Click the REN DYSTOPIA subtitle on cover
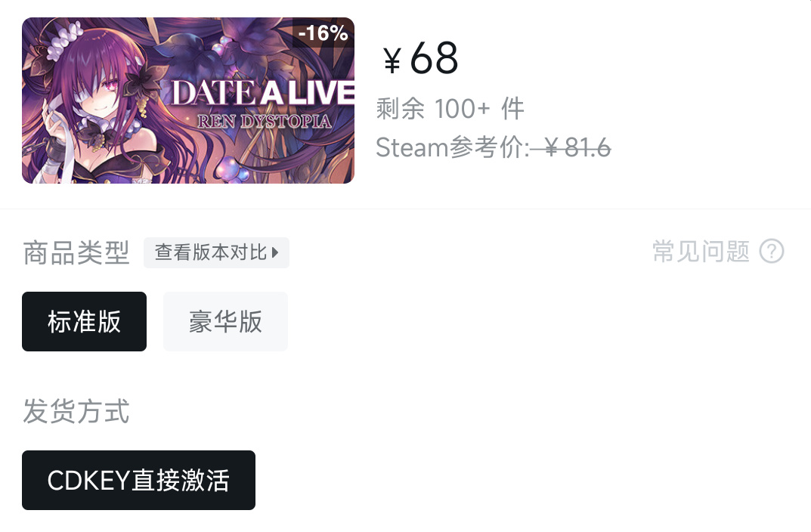This screenshot has height=532, width=811. 264,122
